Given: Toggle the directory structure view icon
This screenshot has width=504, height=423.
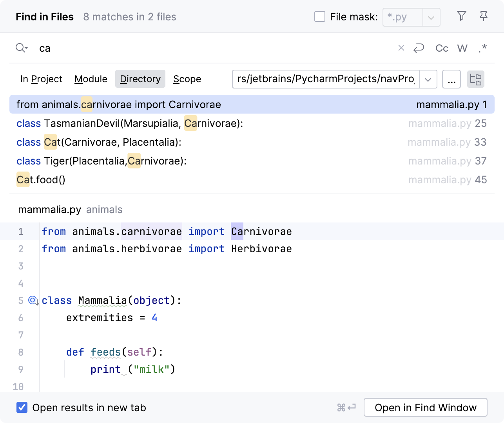Looking at the screenshot, I should click(476, 79).
